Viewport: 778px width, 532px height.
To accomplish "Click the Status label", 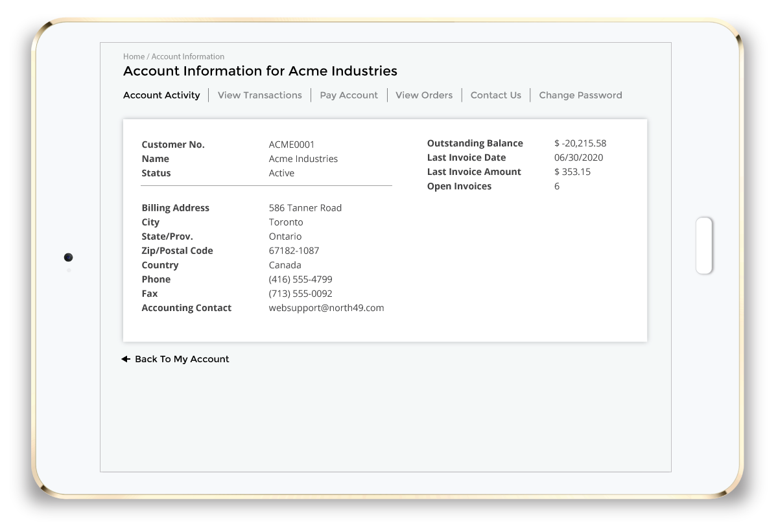I will click(156, 173).
